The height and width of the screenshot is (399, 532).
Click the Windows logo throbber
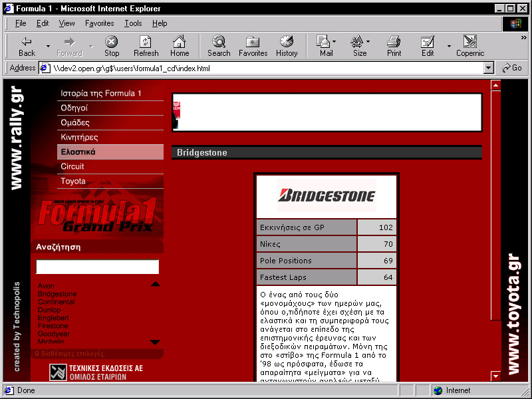pos(515,23)
